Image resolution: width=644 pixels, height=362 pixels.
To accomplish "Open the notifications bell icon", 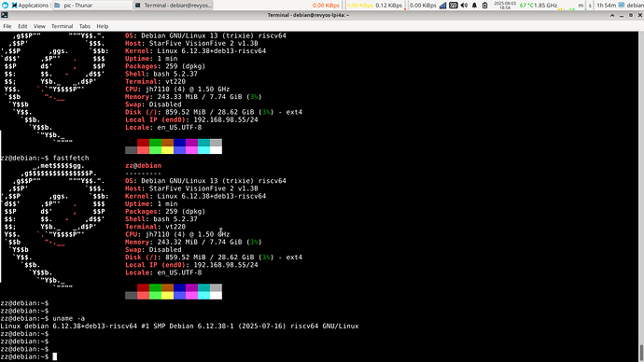I will click(474, 6).
